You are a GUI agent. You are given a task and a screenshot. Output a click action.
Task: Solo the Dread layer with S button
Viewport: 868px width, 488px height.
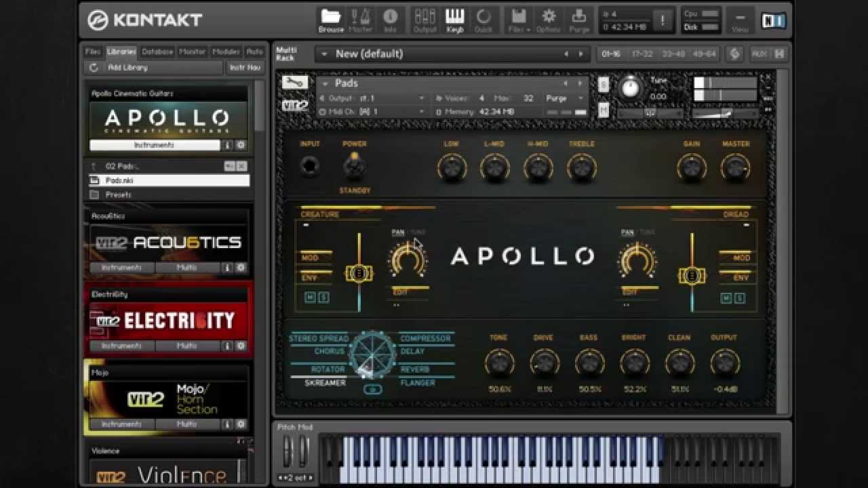tap(740, 298)
